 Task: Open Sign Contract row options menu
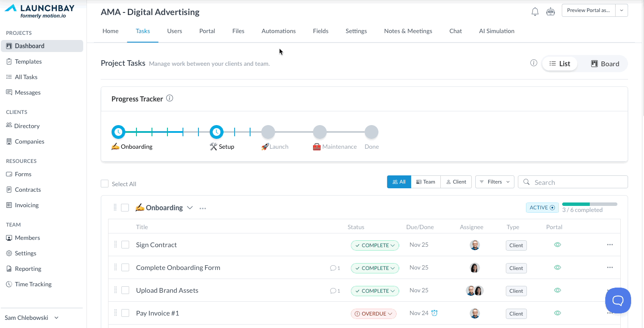pyautogui.click(x=610, y=245)
